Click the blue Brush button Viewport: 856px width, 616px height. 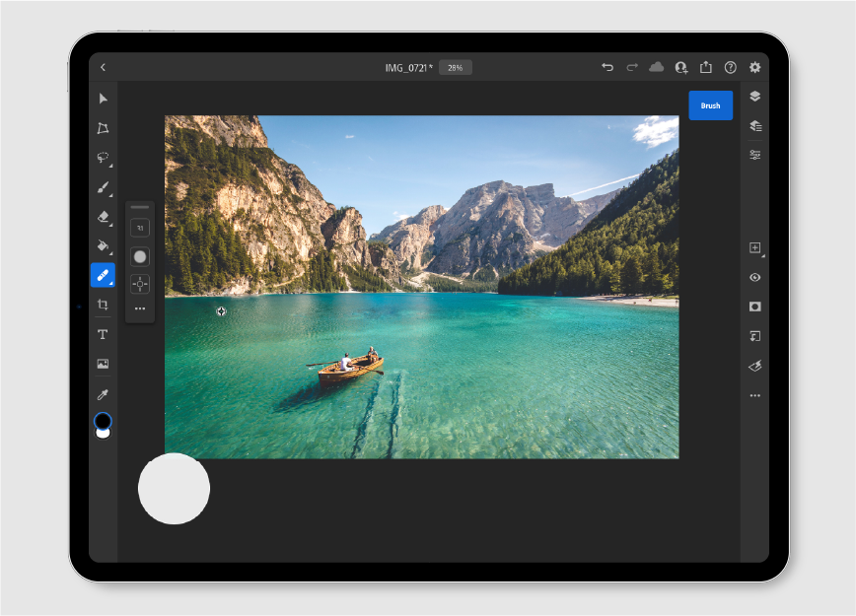click(710, 105)
